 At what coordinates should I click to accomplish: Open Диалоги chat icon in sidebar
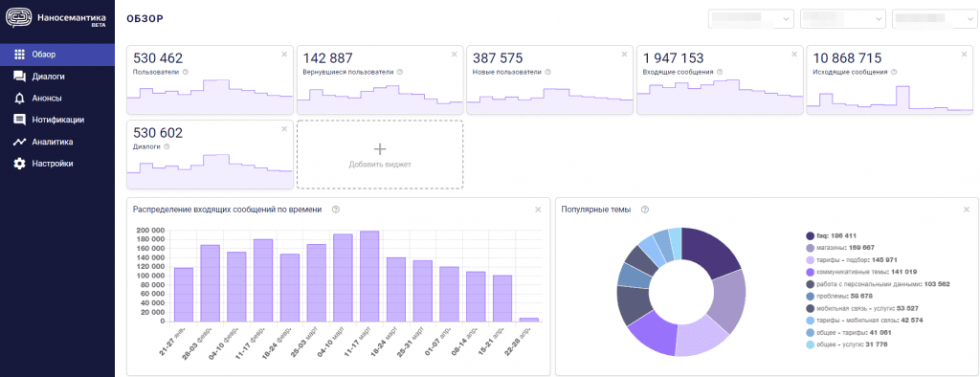point(20,77)
